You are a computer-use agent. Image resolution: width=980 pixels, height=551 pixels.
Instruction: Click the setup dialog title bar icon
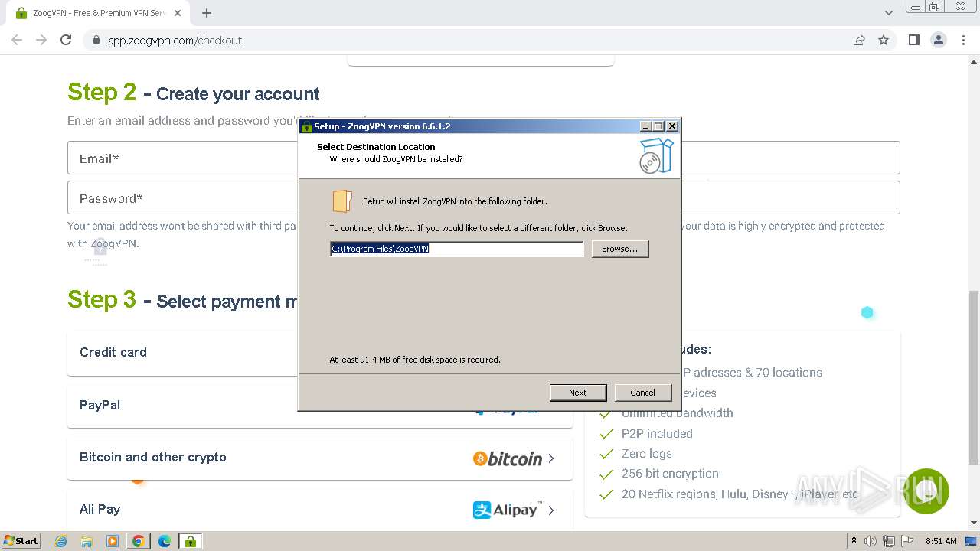(x=306, y=126)
